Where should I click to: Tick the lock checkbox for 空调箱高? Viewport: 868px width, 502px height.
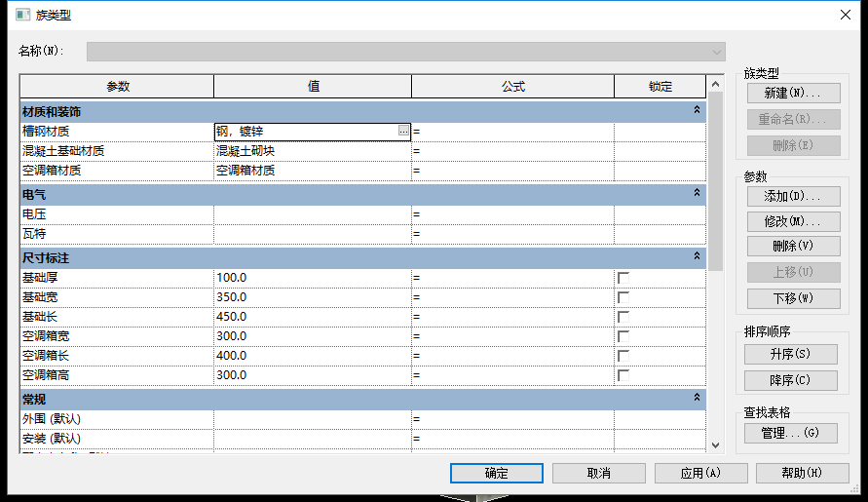[623, 375]
